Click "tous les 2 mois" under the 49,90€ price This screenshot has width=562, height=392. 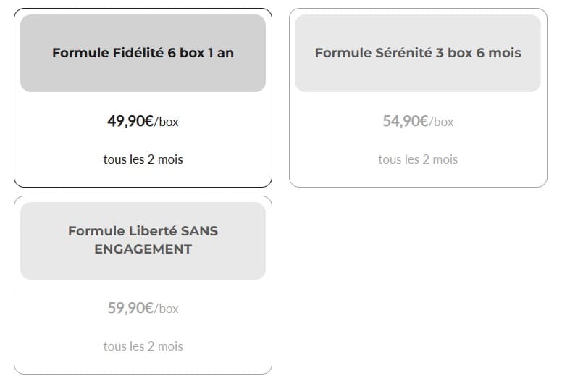143,159
